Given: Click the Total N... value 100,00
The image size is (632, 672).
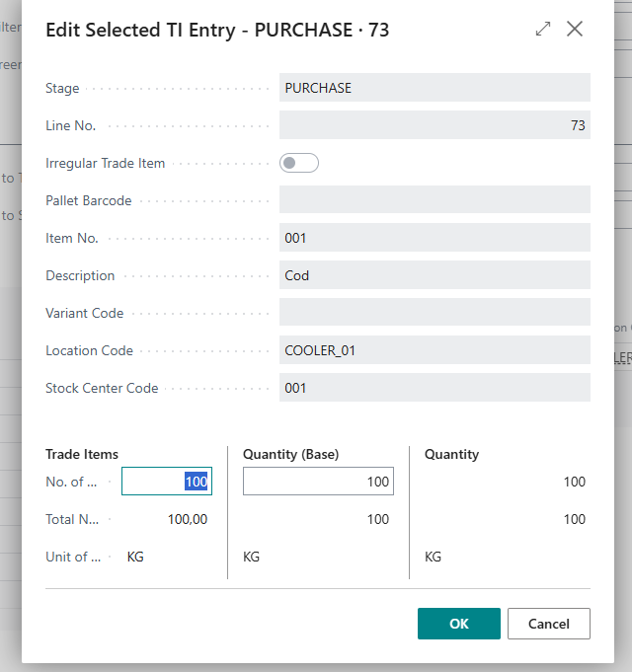Looking at the screenshot, I should click(187, 519).
